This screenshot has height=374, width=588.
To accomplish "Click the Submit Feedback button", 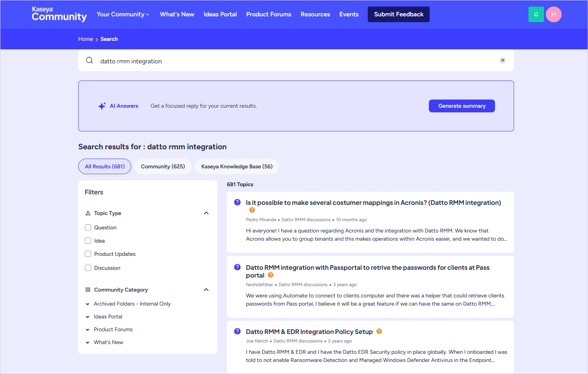I will (398, 14).
